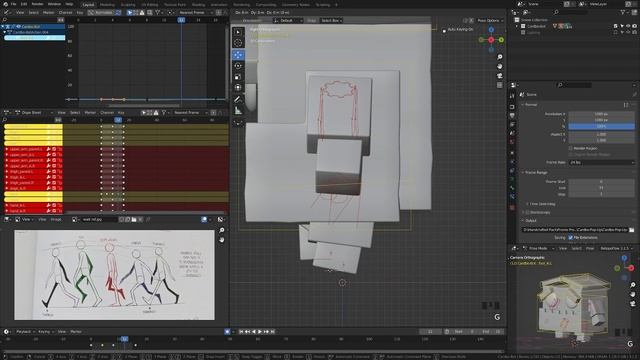This screenshot has height=360, width=640.
Task: Collapse the Frame Range panel
Action: point(536,173)
